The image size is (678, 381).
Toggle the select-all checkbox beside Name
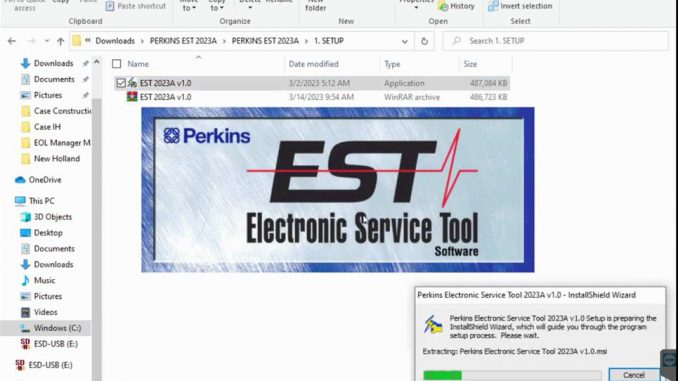(116, 64)
